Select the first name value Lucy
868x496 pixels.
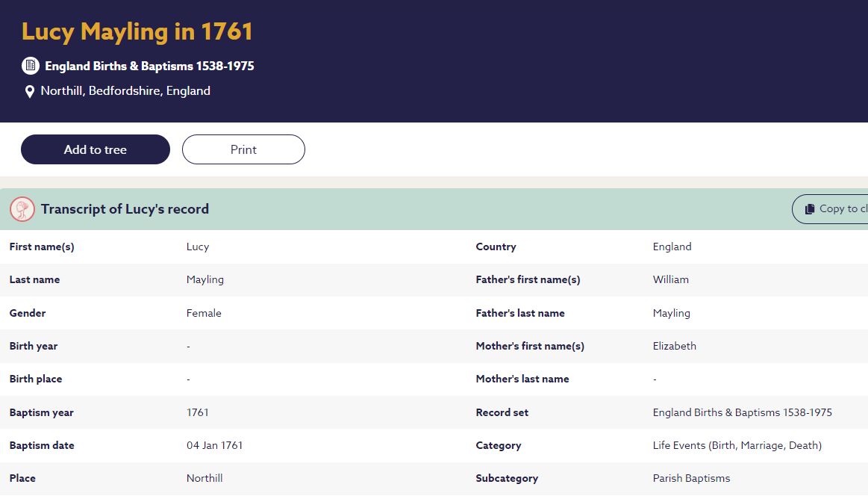tap(198, 247)
